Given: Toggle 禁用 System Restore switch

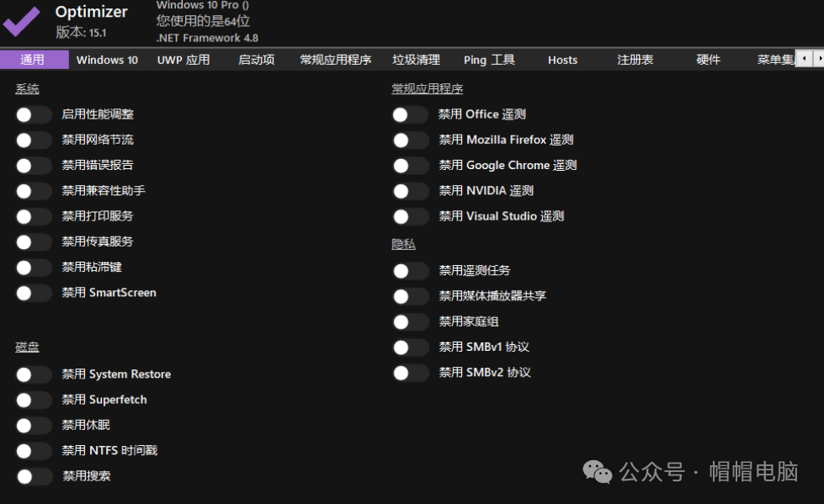Looking at the screenshot, I should (x=33, y=374).
